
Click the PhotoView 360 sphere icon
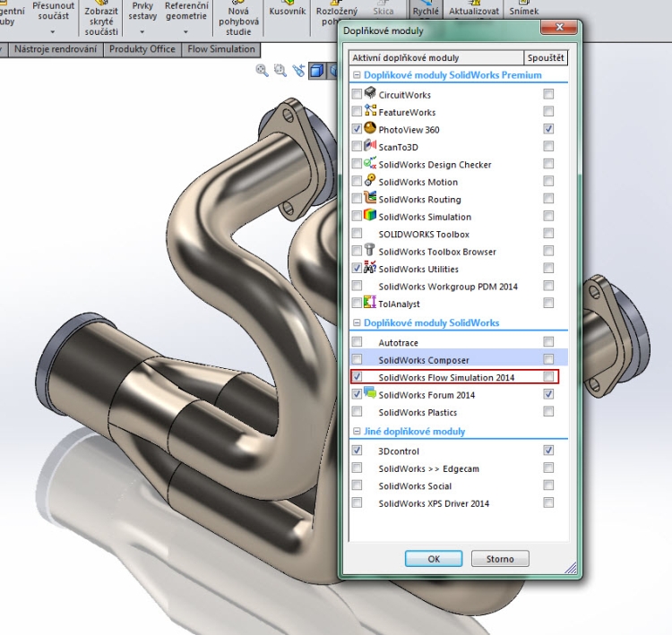[x=370, y=128]
